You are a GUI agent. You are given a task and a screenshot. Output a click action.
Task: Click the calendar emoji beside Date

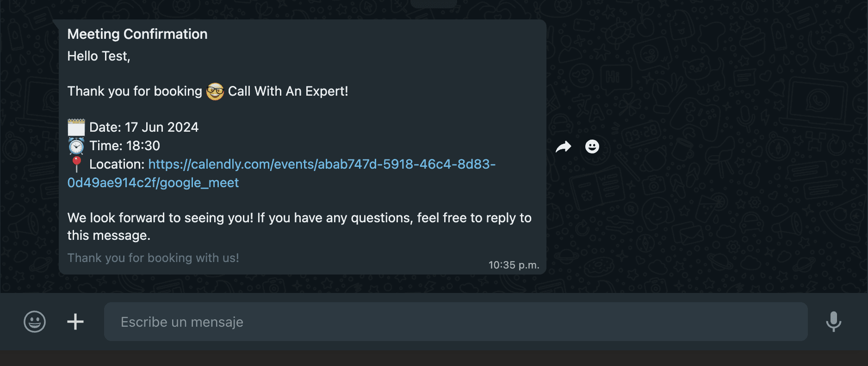(76, 128)
